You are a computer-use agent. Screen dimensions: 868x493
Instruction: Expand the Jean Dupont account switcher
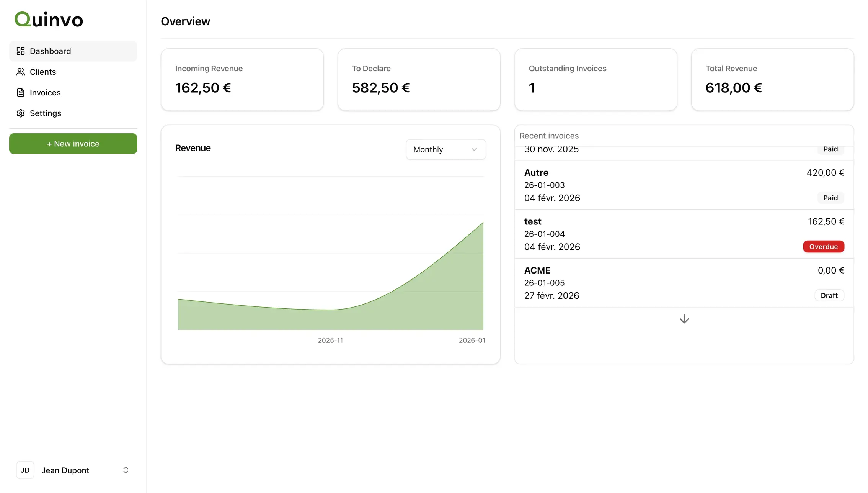(73, 470)
